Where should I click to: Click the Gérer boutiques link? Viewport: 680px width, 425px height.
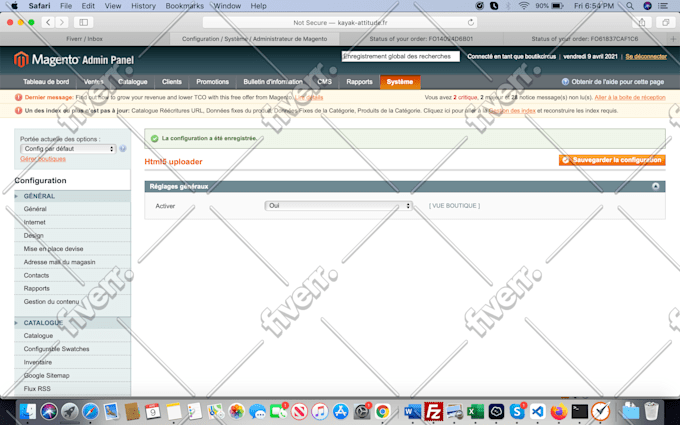pyautogui.click(x=43, y=159)
